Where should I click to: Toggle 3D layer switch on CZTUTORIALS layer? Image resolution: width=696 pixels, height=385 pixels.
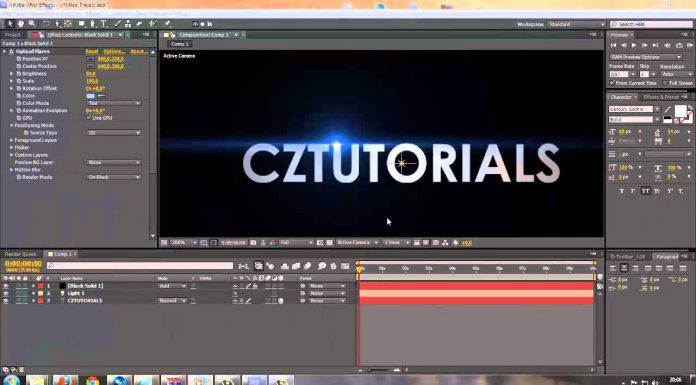tap(281, 301)
